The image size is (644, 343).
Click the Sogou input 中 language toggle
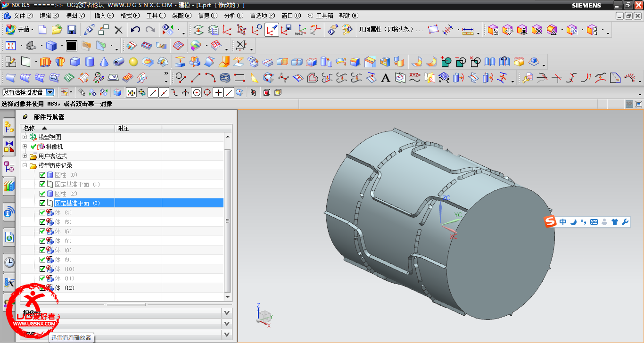point(563,222)
